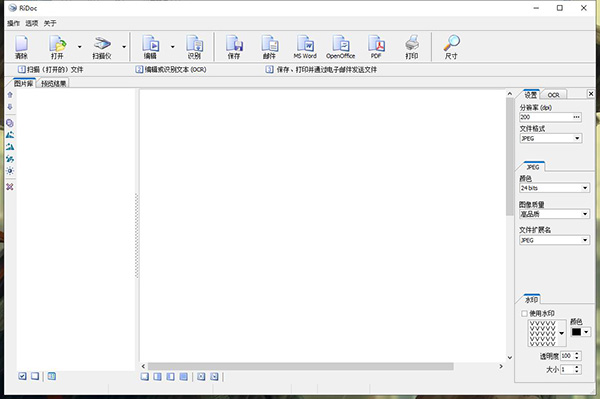Image resolution: width=600 pixels, height=399 pixels.
Task: Click the rotate-right icon in left sidebar
Action: tap(10, 147)
